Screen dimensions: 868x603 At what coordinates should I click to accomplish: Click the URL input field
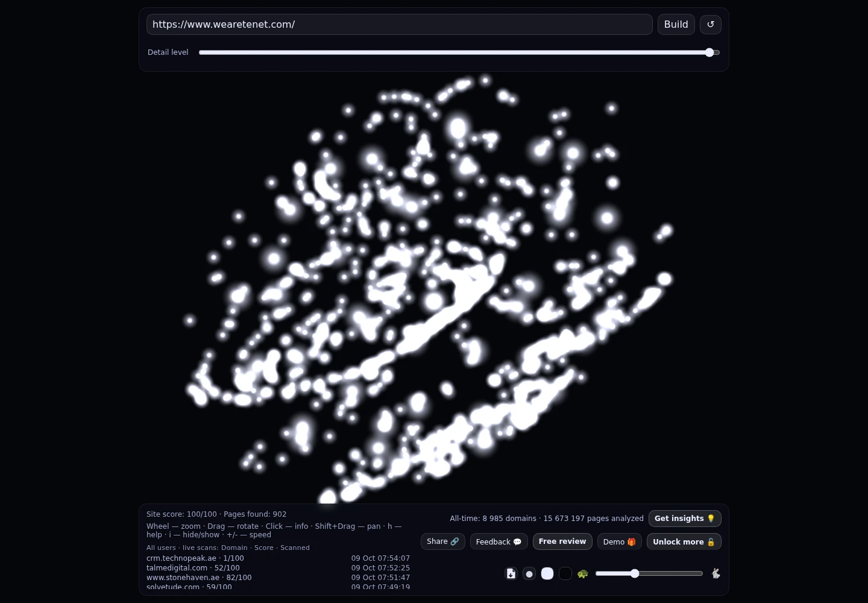400,25
